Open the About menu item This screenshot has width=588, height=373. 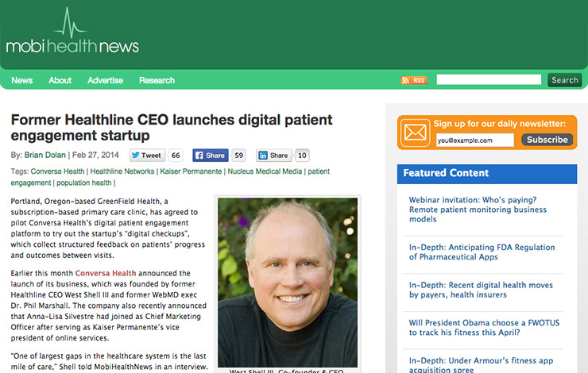(x=60, y=80)
